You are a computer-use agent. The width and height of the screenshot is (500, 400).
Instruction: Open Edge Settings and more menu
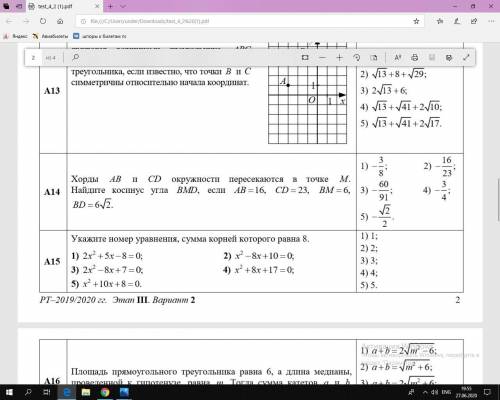pos(491,21)
